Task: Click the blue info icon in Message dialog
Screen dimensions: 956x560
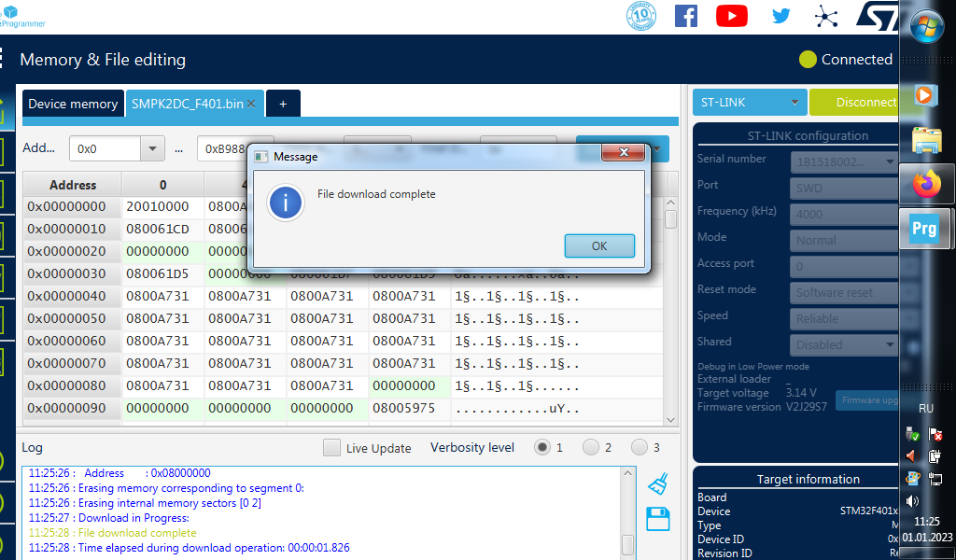Action: tap(286, 202)
